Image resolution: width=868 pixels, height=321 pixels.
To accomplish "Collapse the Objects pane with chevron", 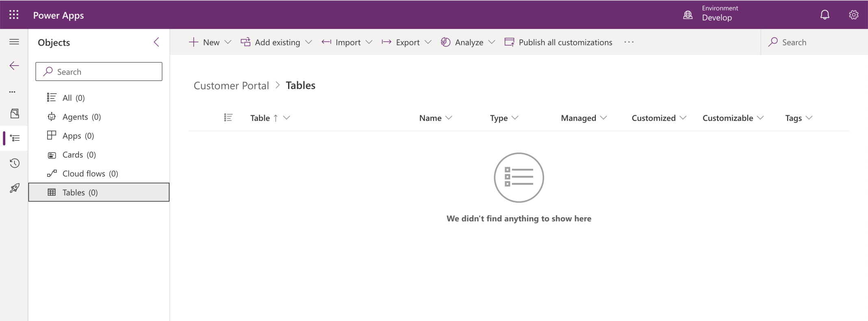I will click(156, 42).
